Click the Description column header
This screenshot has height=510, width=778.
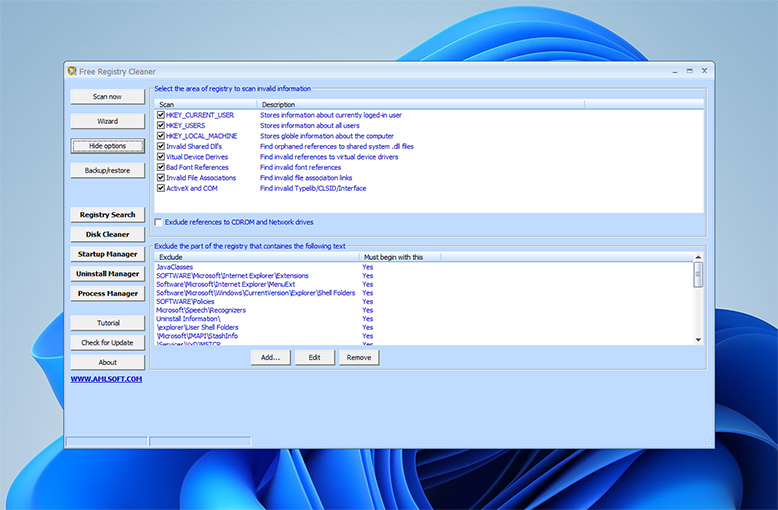[x=421, y=105]
